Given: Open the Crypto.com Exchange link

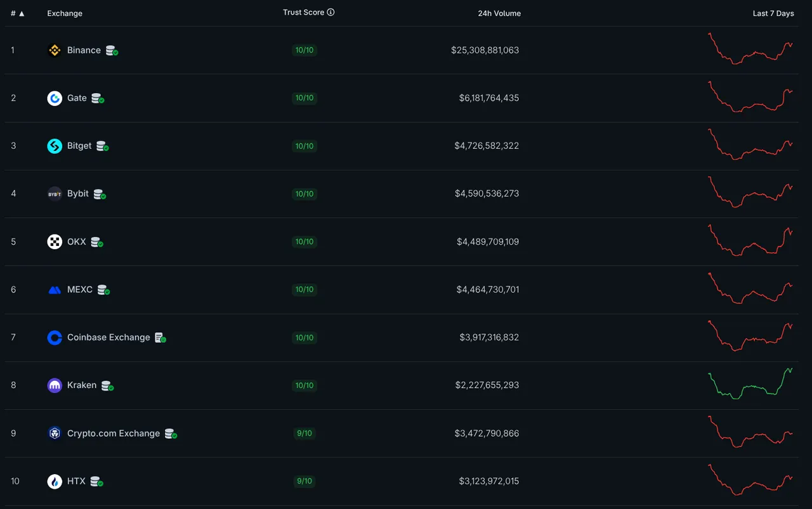Looking at the screenshot, I should click(114, 434).
